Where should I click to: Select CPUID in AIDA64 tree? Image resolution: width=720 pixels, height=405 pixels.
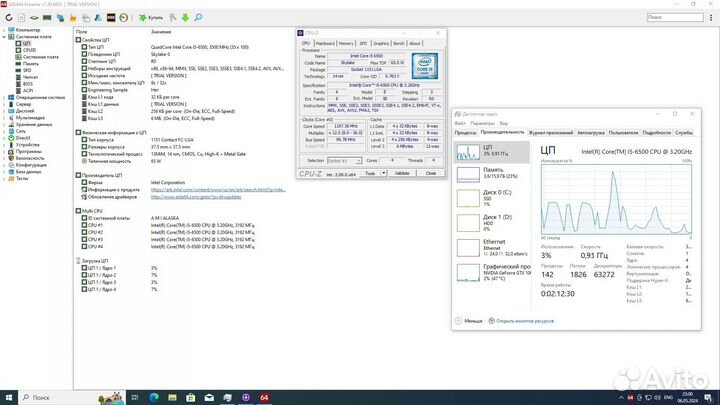pos(29,50)
